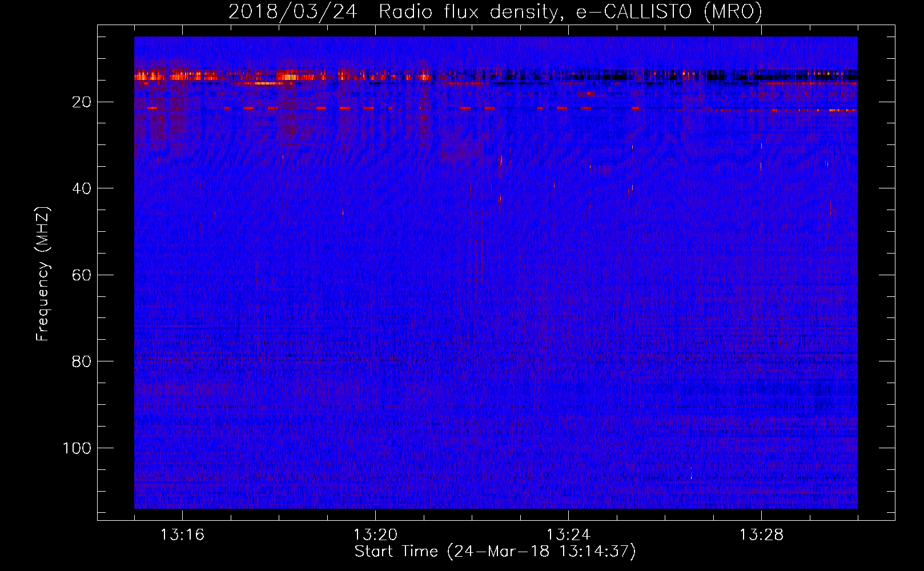Click the 80 MHz frequency tick label
This screenshot has height=571, width=924.
(82, 361)
